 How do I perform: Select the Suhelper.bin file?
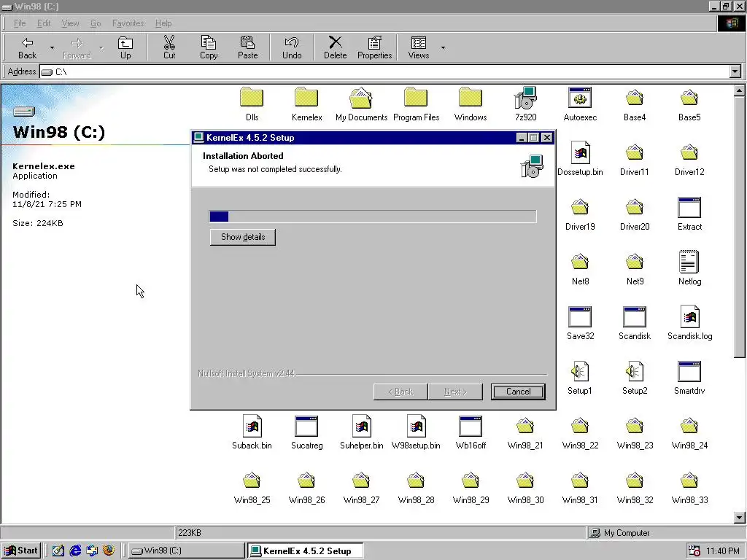tap(361, 433)
